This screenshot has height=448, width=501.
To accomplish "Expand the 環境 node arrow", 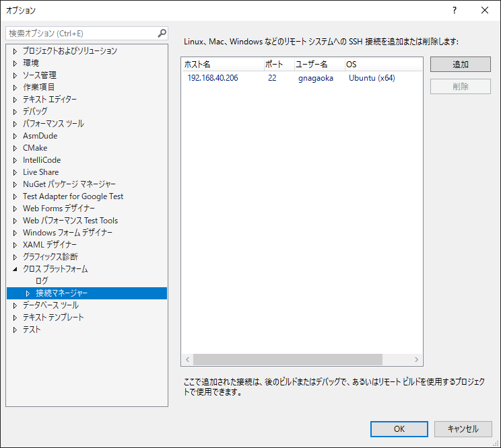I will coord(15,63).
